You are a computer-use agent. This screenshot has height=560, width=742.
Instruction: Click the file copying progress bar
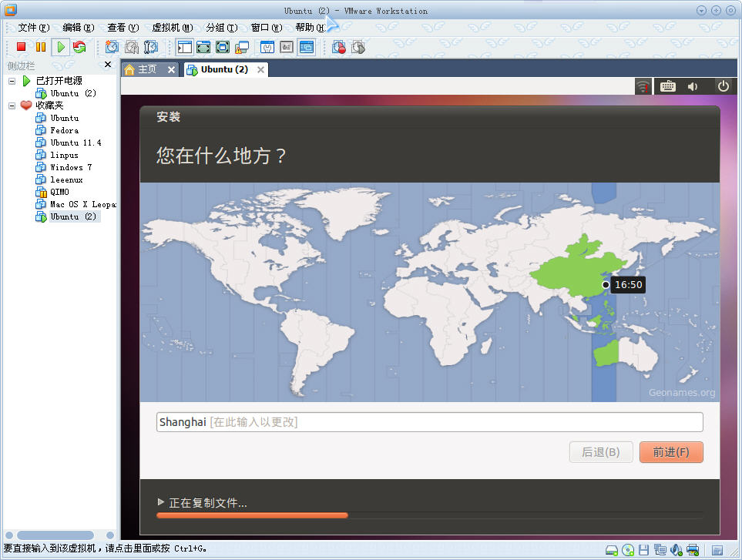(430, 515)
